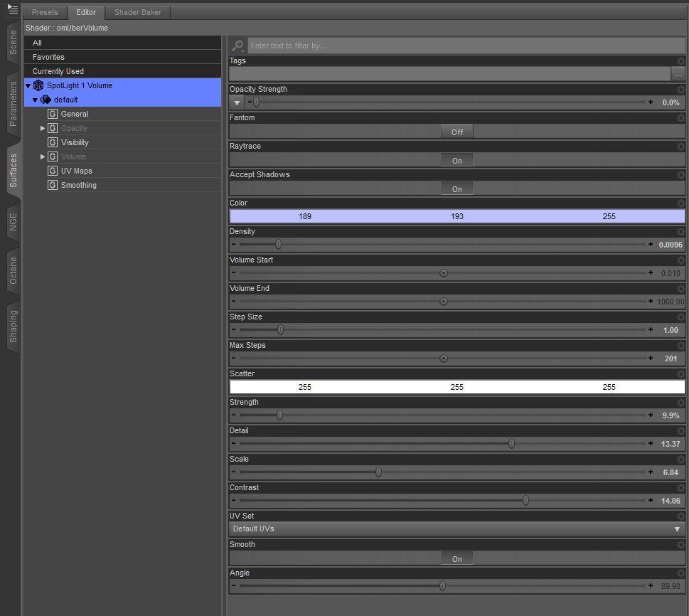Open the Volume Start gear icon
689x616 pixels.
pos(680,260)
